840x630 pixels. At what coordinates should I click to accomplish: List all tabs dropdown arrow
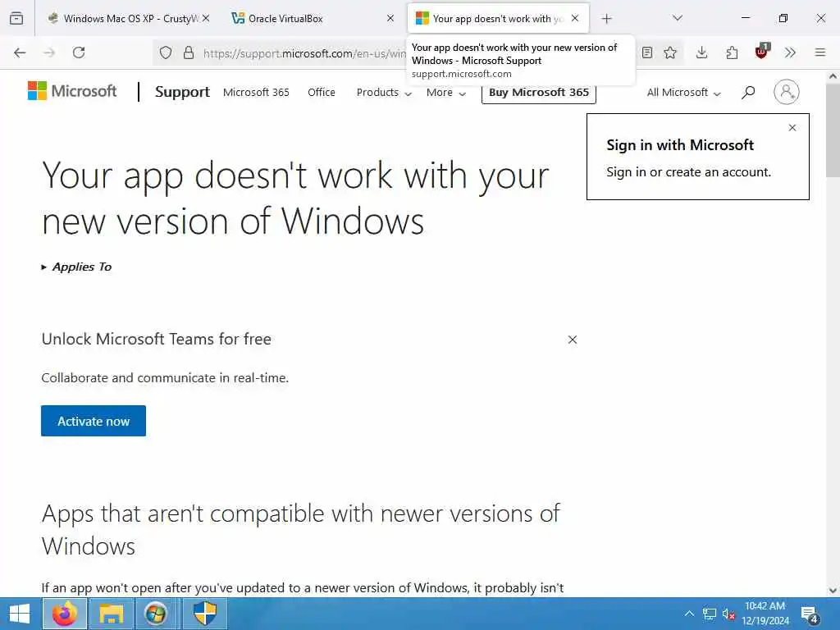(x=677, y=18)
